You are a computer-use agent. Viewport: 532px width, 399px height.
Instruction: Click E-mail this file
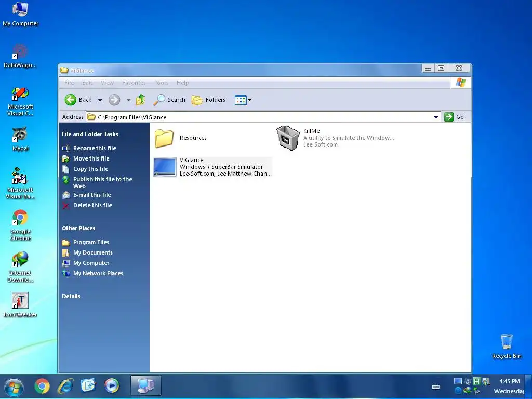click(92, 195)
